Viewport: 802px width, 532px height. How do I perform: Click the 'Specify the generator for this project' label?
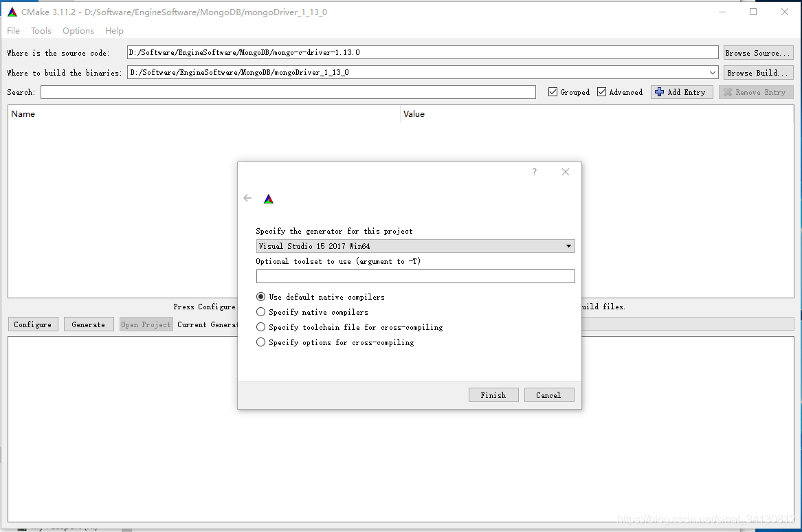334,231
